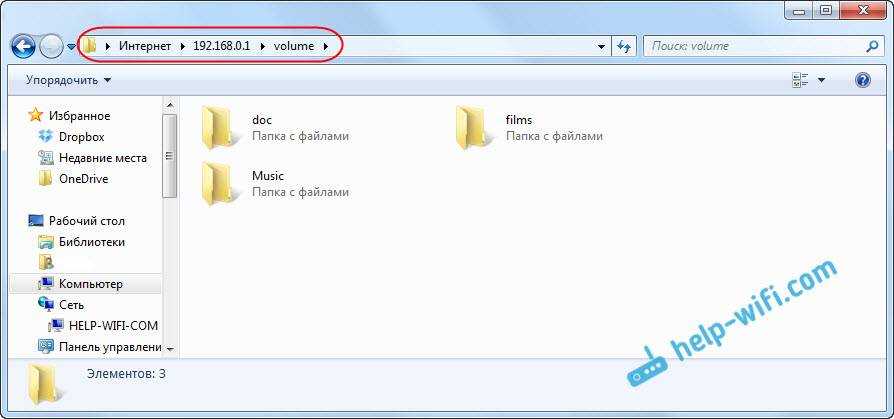Select Компьютер in the navigation pane
894x419 pixels.
point(90,284)
